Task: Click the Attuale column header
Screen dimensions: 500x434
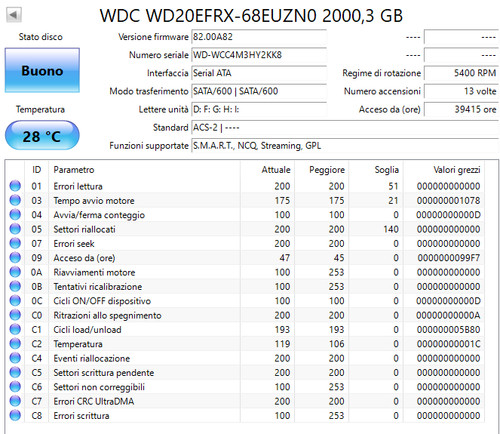Action: click(x=267, y=170)
